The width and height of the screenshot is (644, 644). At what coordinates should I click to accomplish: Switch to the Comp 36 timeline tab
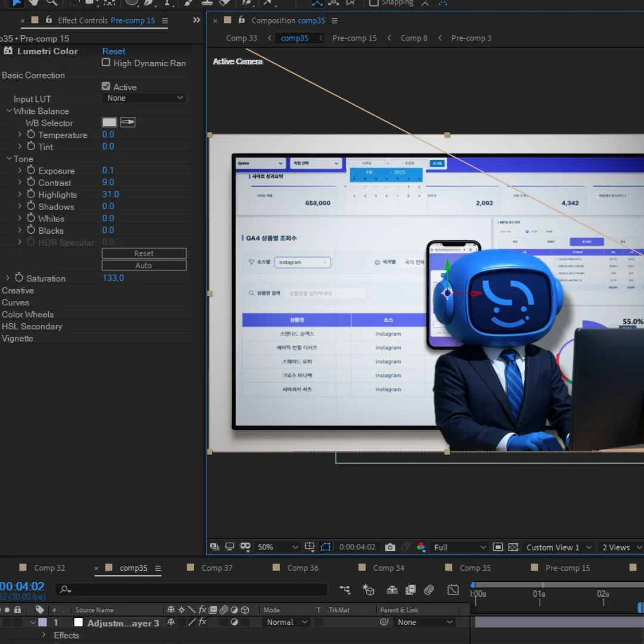pyautogui.click(x=303, y=568)
